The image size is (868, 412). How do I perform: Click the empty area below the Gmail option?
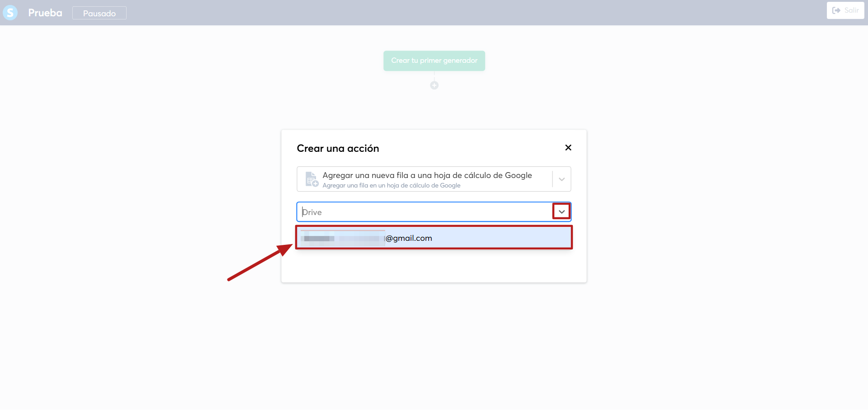(x=434, y=266)
